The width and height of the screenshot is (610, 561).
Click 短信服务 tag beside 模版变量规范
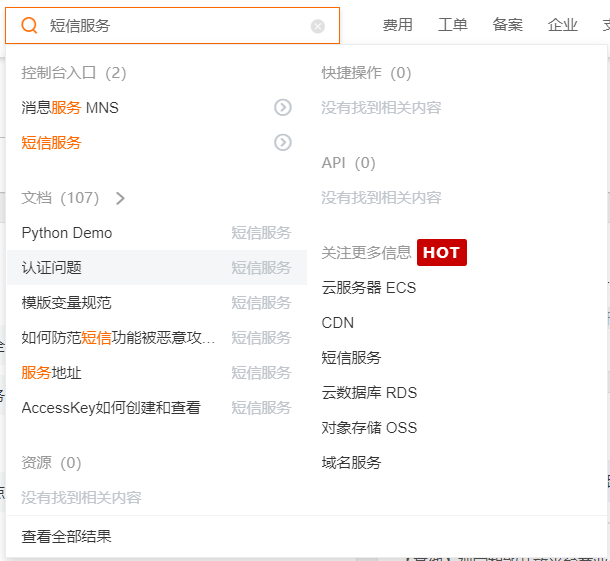coord(261,303)
